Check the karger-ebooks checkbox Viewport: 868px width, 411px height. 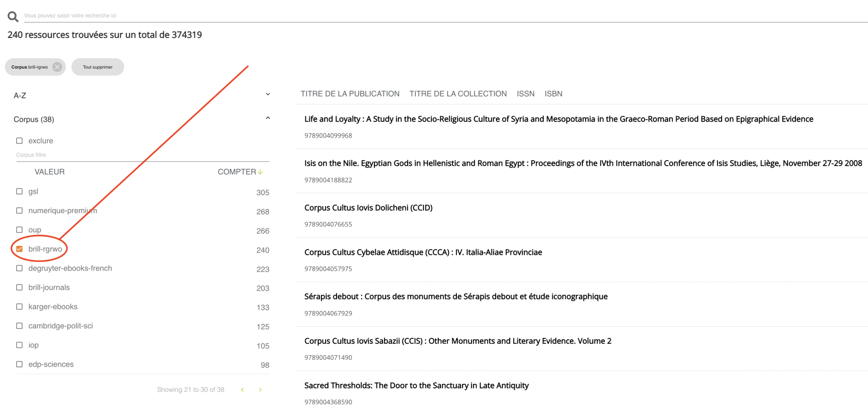[x=19, y=306]
